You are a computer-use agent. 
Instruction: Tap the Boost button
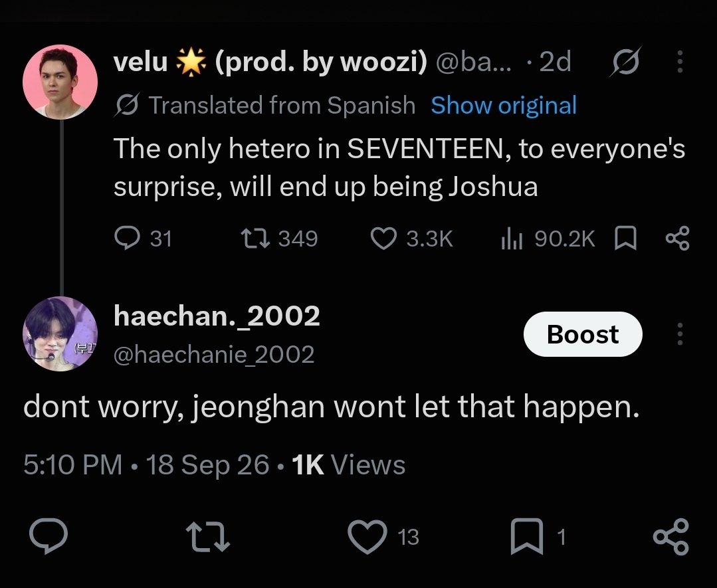583,334
